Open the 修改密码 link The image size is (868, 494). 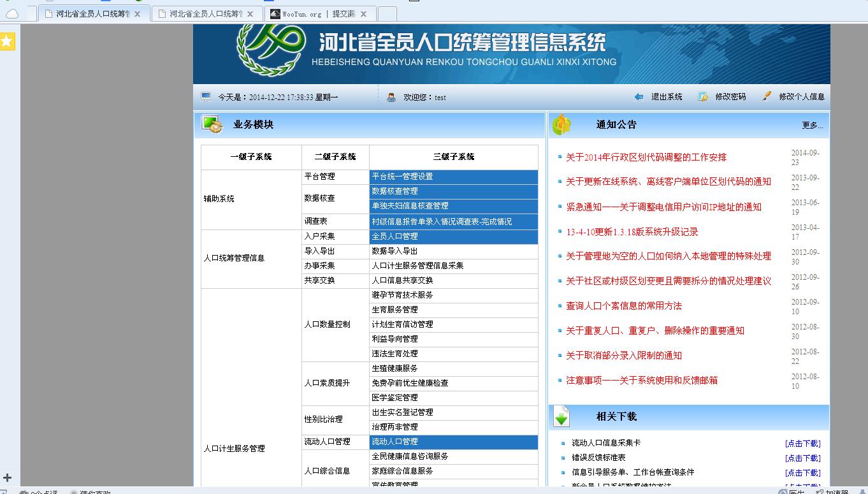click(x=730, y=97)
